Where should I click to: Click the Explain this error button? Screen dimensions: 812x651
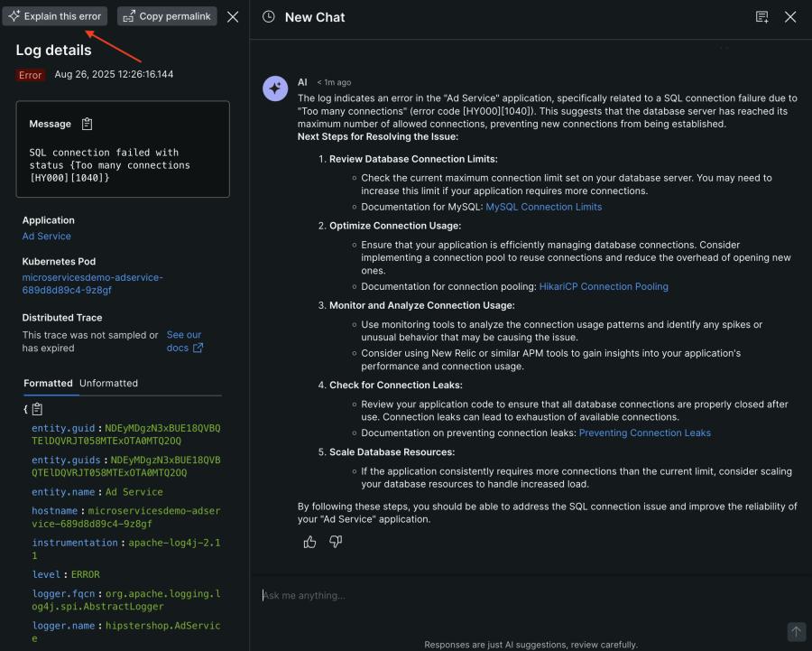pos(55,16)
